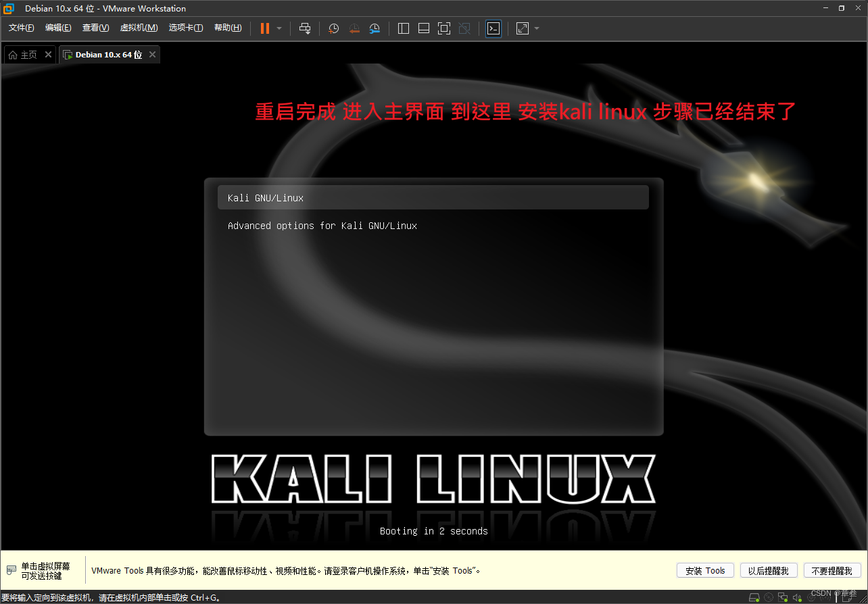Toggle the library sidebar panel
Viewport: 868px width, 604px height.
click(x=403, y=28)
